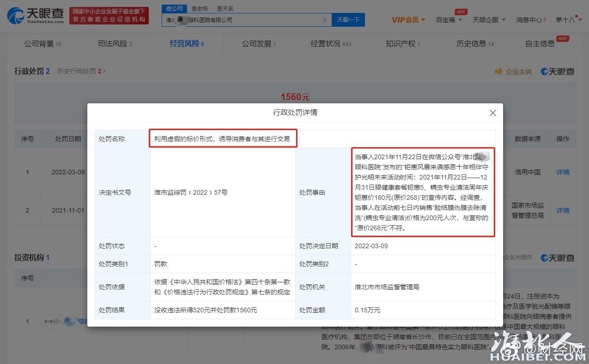Select the 2021-11-01 date cell
Image resolution: width=589 pixels, height=364 pixels.
68,210
